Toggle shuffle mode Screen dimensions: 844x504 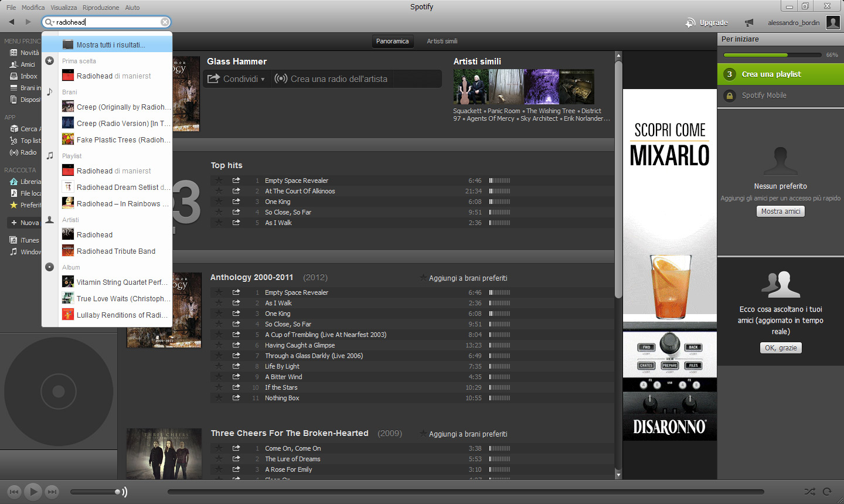[809, 492]
